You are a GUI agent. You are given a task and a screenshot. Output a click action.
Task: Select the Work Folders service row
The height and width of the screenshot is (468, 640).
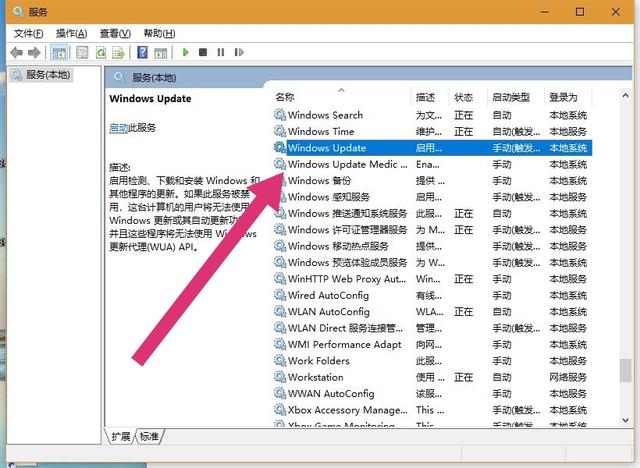pyautogui.click(x=432, y=360)
